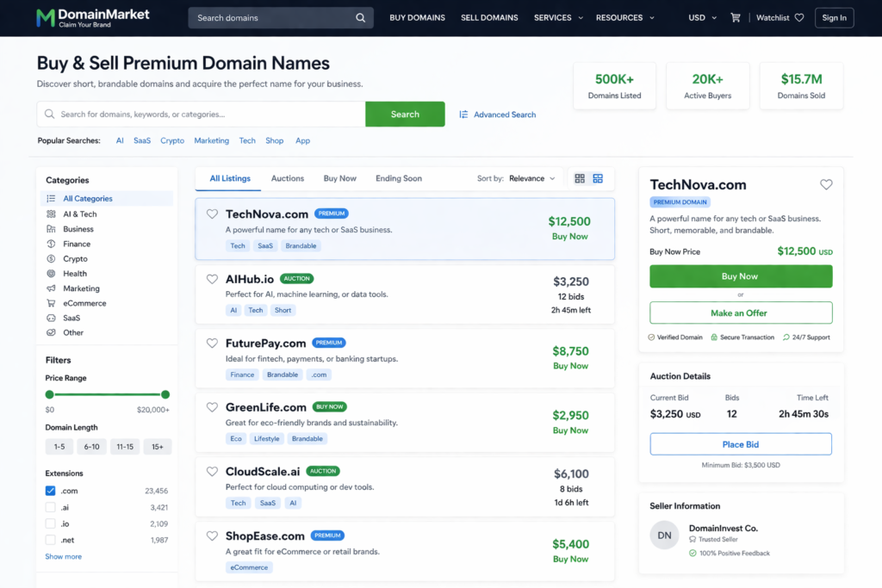
Task: Focus the main domains keyword search field
Action: pos(202,115)
